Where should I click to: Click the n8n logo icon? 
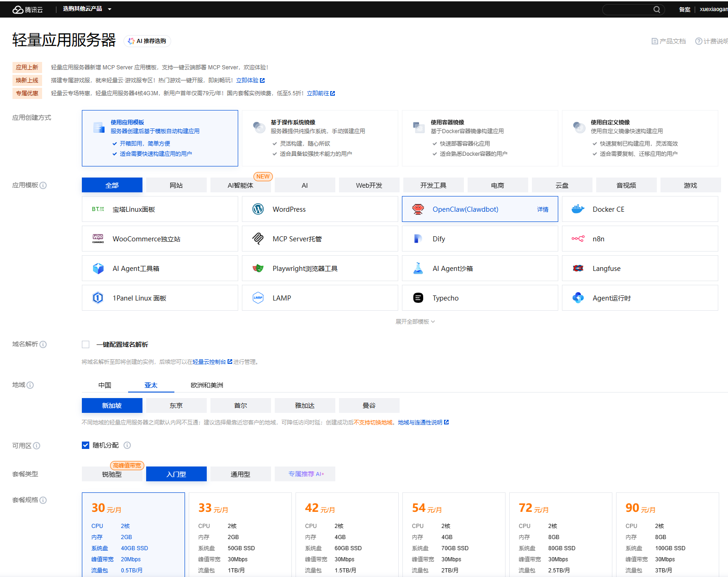pos(578,239)
